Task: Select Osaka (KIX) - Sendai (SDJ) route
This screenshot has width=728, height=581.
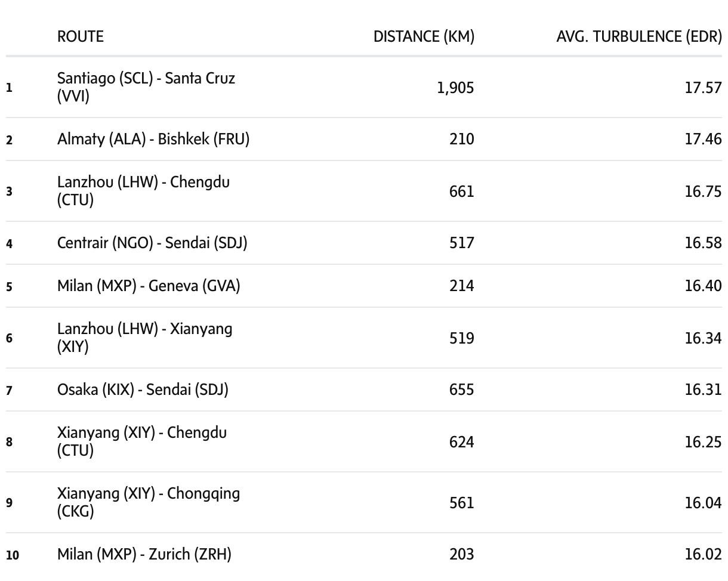Action: click(143, 390)
